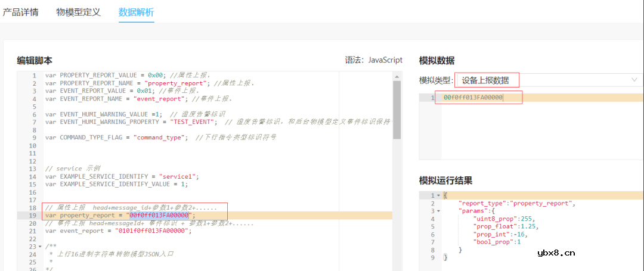Collapse the root JSON object in results

[439, 195]
